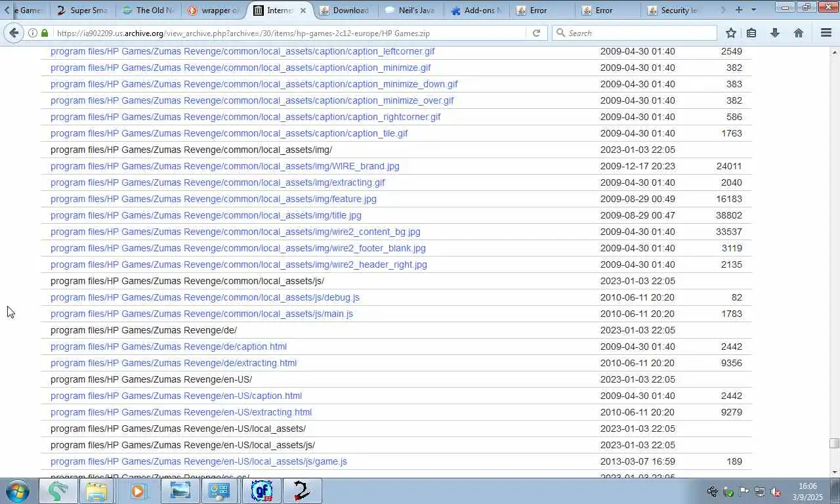Click the magnifier icon in search box
Image resolution: width=840 pixels, height=504 pixels.
(x=560, y=33)
